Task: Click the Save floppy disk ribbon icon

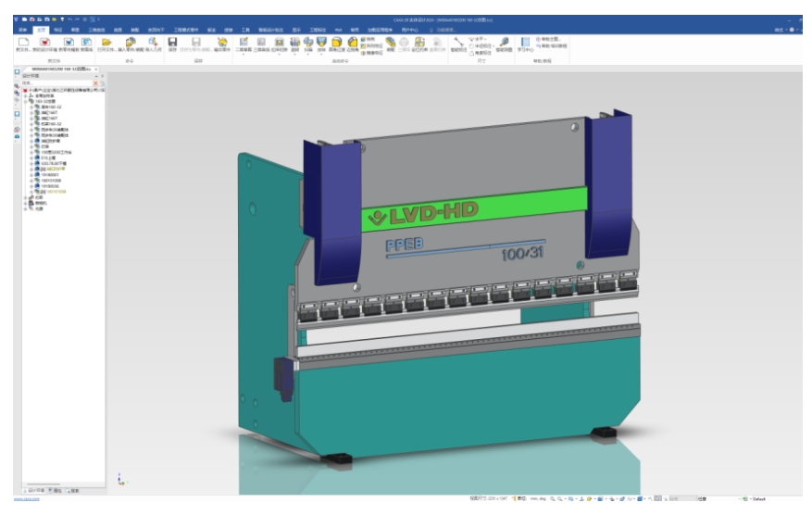Action: coord(172,42)
